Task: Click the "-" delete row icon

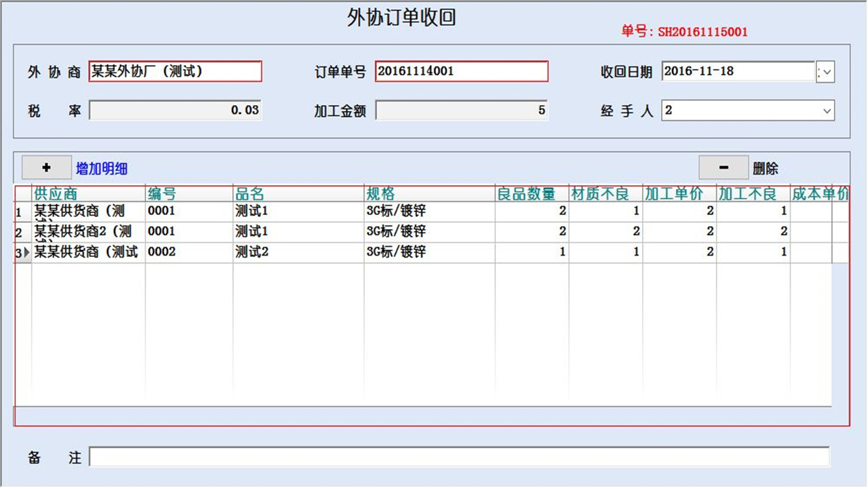Action: [723, 167]
